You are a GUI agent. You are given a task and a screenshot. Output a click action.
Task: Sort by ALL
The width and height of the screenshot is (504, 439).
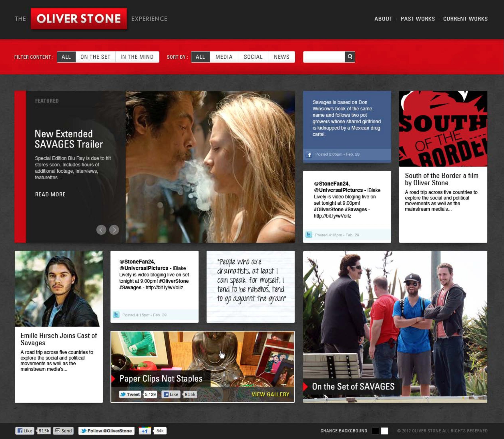[200, 57]
